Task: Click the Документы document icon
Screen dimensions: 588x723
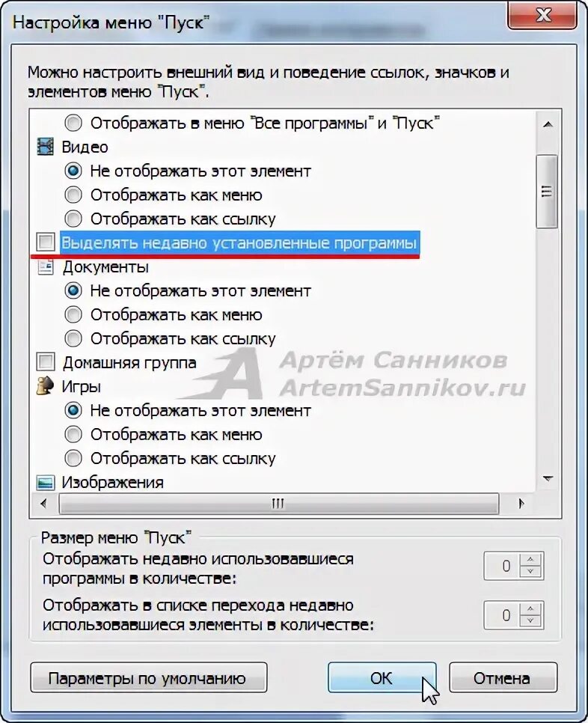Action: click(x=45, y=267)
